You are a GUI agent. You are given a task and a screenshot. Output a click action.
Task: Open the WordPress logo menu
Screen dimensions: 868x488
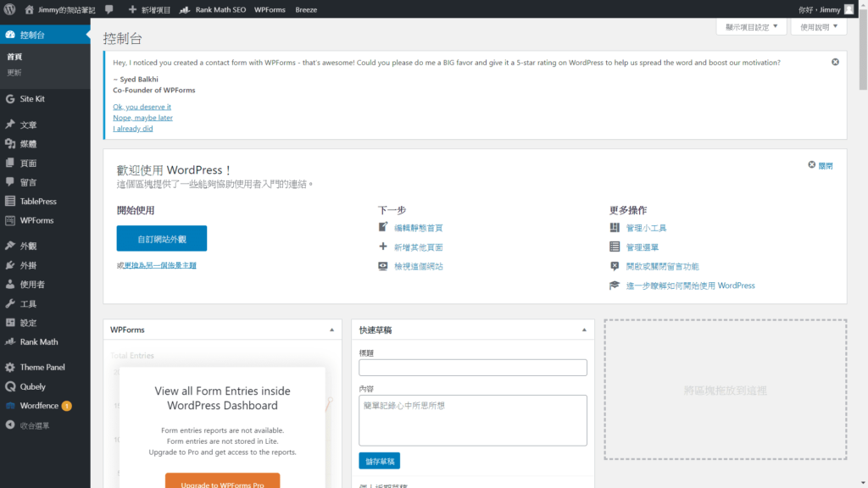point(9,9)
